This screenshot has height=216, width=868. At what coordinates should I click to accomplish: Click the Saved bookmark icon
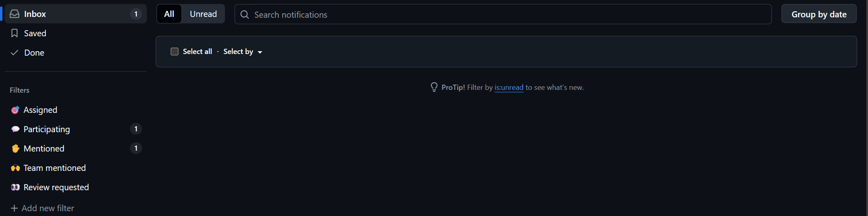(14, 33)
